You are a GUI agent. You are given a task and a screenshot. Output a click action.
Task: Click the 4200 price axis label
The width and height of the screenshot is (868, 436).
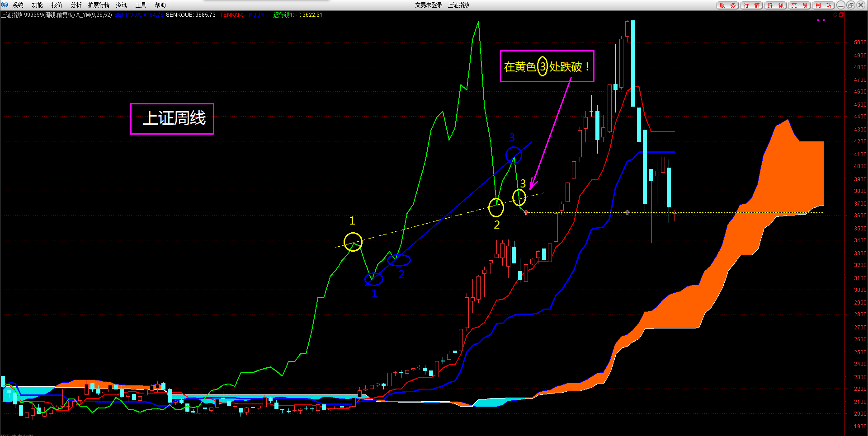(860, 141)
